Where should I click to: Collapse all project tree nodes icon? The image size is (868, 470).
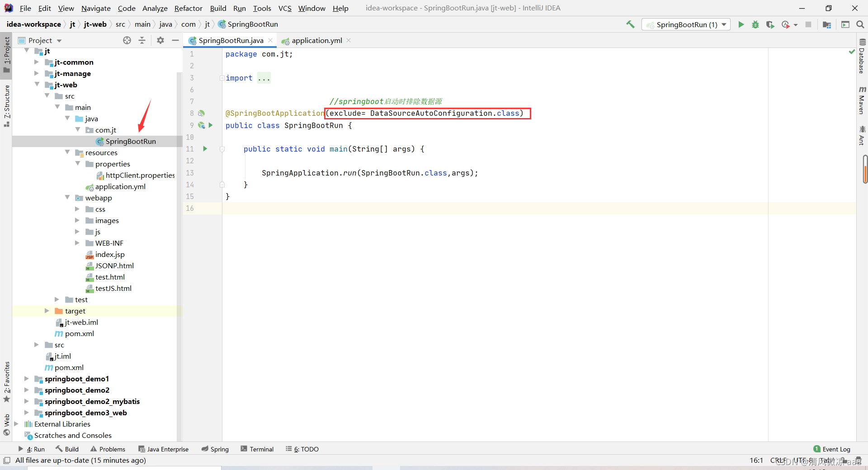pos(142,40)
